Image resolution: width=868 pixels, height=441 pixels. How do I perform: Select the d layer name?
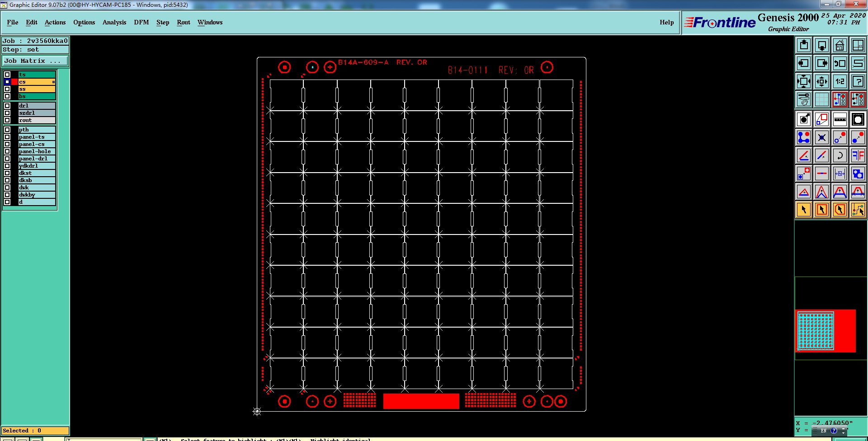(37, 202)
